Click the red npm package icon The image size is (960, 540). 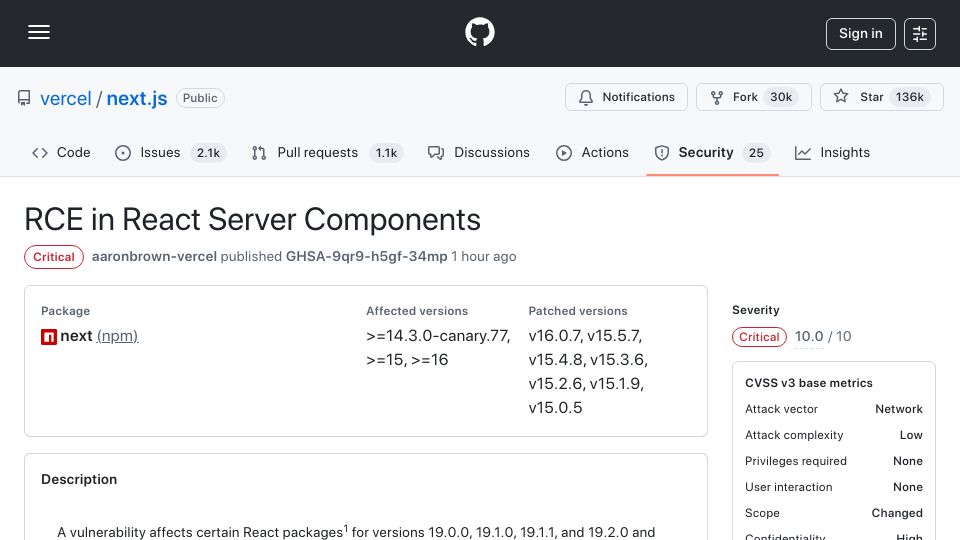click(49, 337)
